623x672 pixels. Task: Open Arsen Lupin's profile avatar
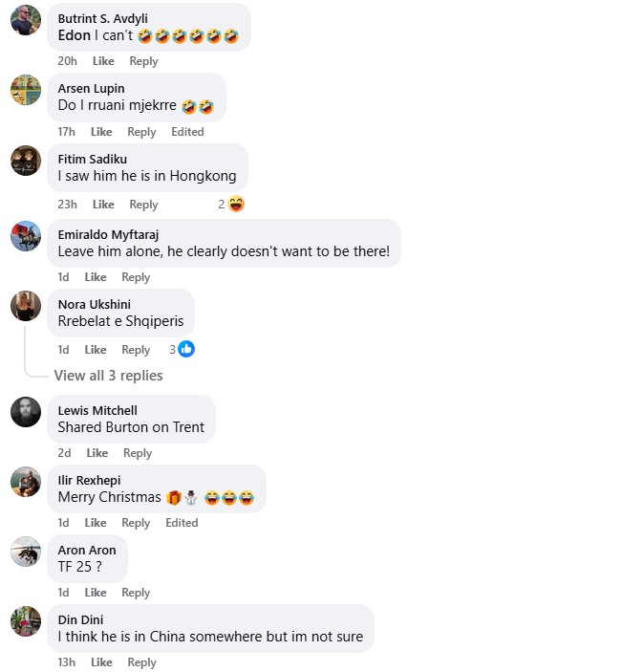click(26, 90)
